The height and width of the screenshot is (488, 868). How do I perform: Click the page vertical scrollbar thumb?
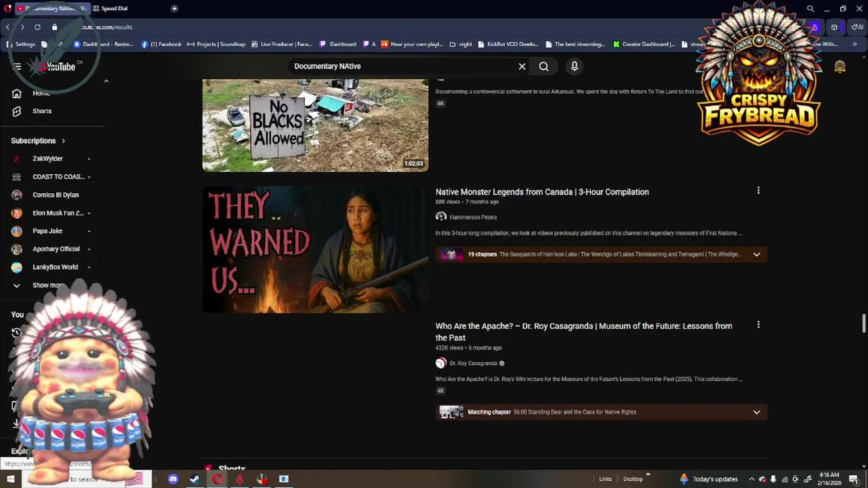(x=863, y=324)
